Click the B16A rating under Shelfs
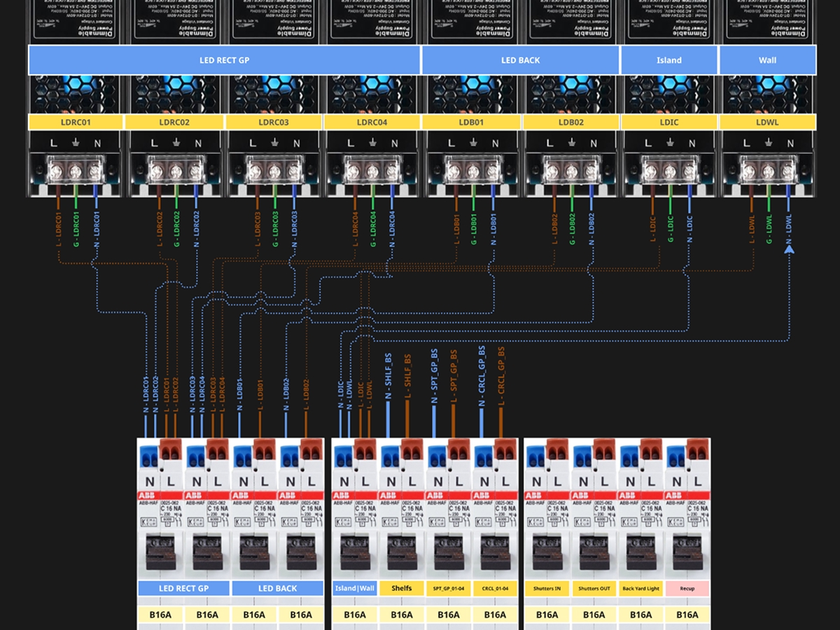Image resolution: width=840 pixels, height=630 pixels. [402, 615]
